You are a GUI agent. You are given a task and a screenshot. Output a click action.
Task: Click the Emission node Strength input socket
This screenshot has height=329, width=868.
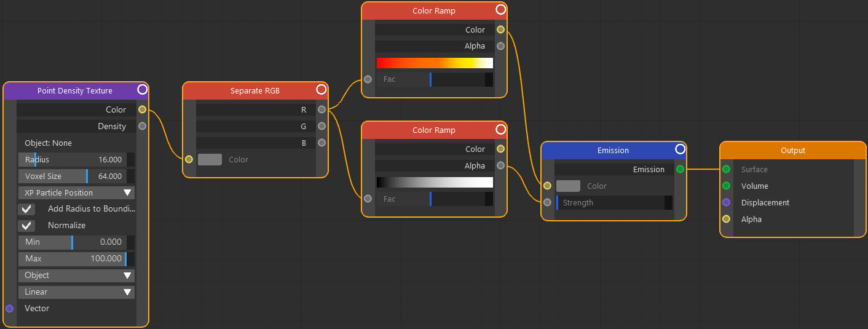click(x=547, y=202)
